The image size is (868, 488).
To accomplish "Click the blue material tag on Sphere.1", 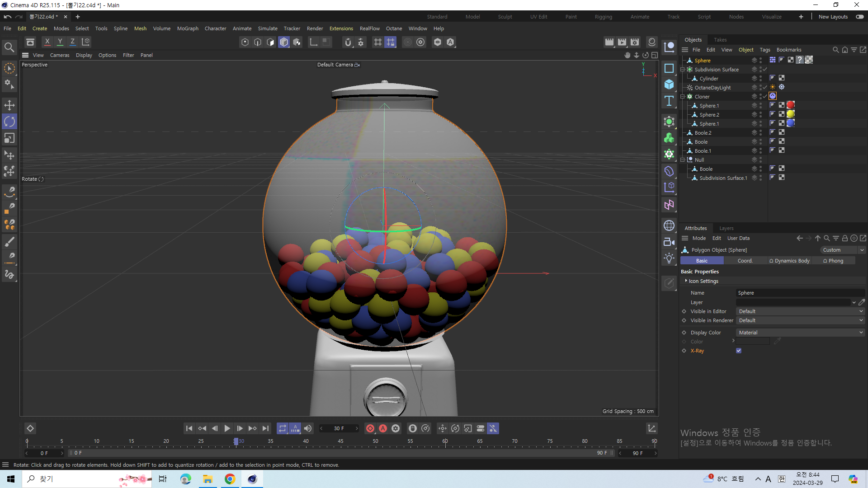I will (791, 123).
